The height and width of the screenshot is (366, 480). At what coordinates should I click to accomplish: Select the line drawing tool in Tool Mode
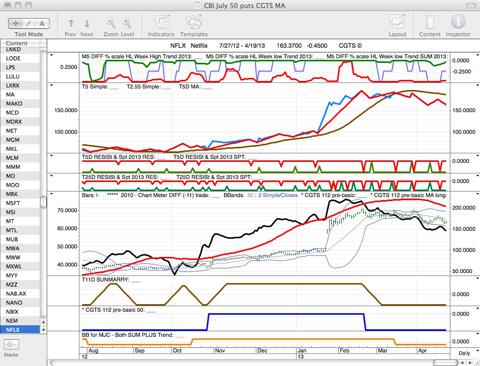[x=29, y=23]
